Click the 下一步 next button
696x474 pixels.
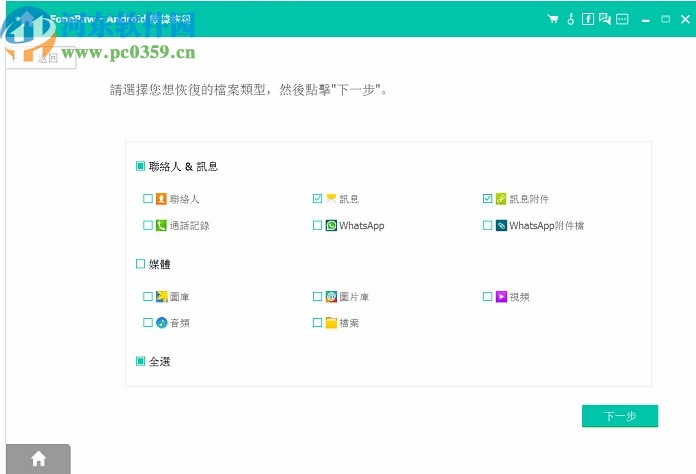coord(620,416)
